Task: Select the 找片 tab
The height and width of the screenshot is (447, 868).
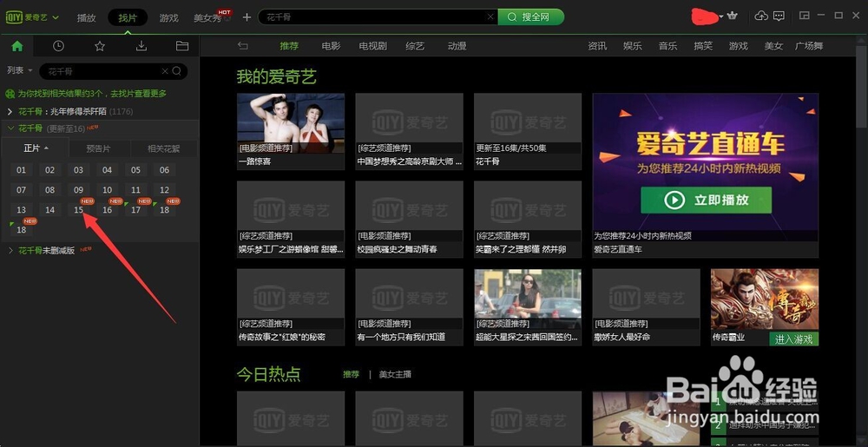Action: click(x=128, y=17)
